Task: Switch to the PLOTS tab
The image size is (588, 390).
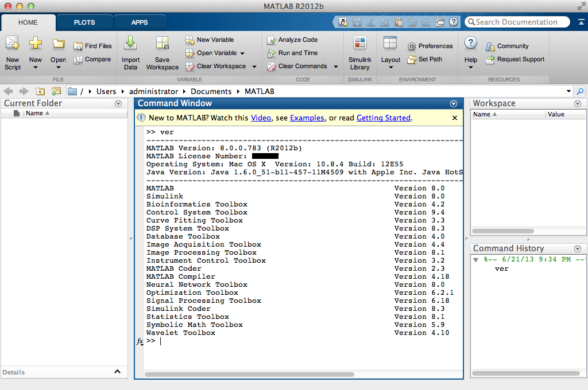Action: click(x=84, y=22)
